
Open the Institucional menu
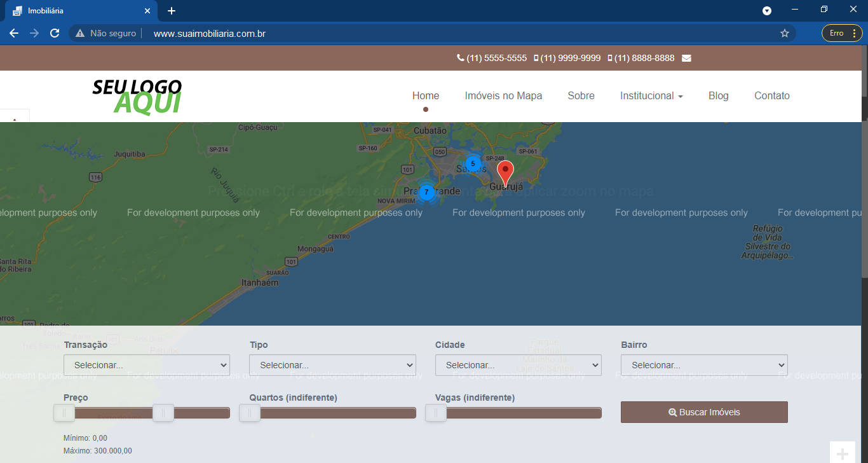651,95
